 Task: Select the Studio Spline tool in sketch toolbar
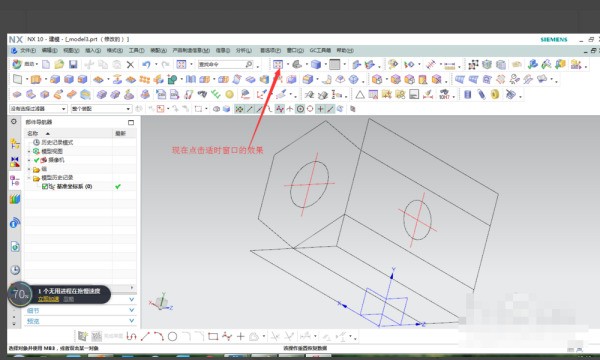tap(227, 336)
